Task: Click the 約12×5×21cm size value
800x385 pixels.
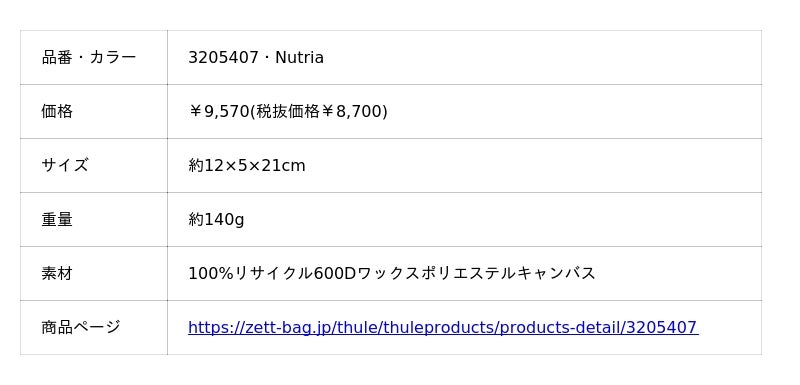Action: tap(246, 165)
